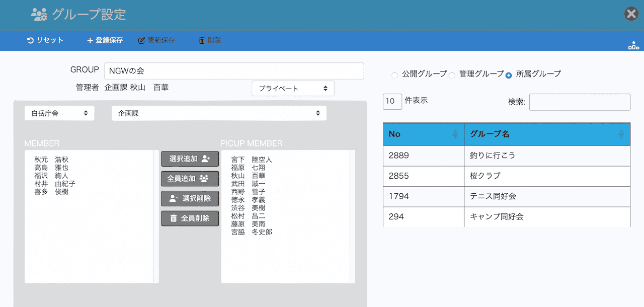Click Reset in the toolbar
This screenshot has height=307, width=644.
(x=45, y=40)
